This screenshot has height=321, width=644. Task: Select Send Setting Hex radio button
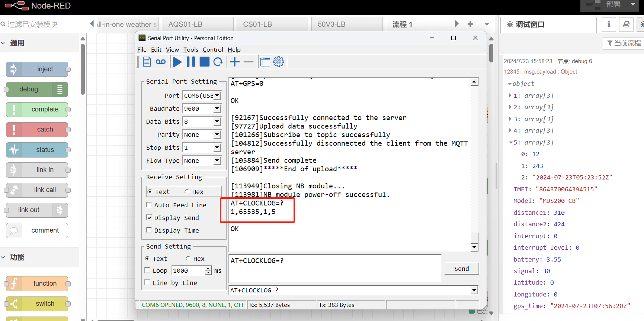point(188,258)
